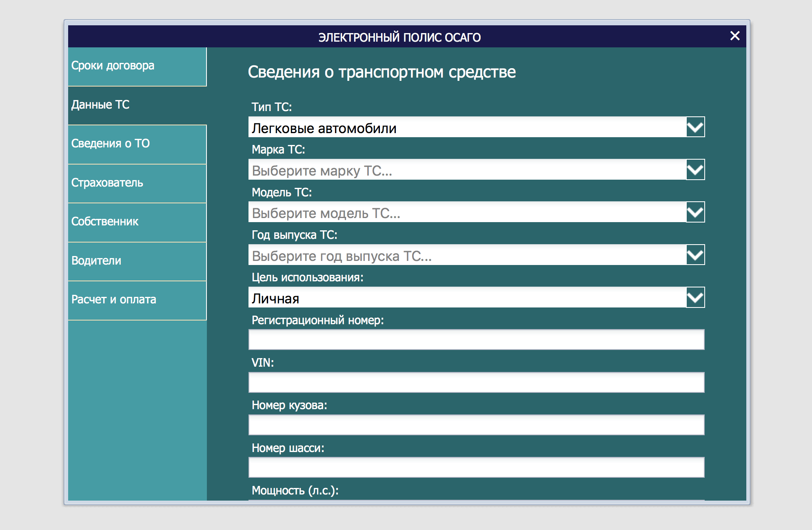Click the Сведения о транспортном средстве heading

coord(382,72)
